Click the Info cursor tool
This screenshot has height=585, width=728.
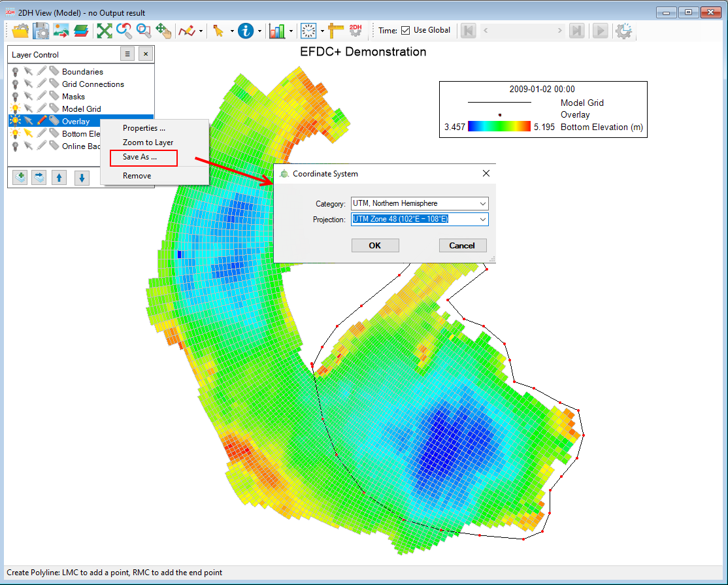coord(245,31)
